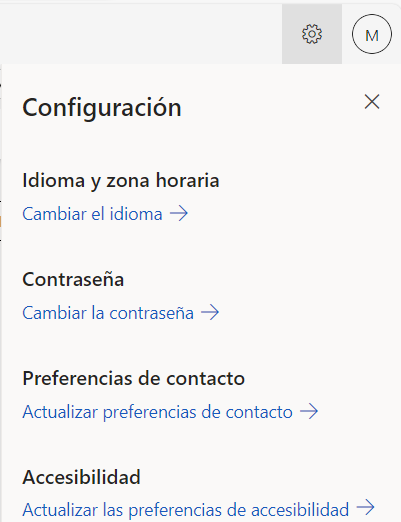Select the Idioma y zona horaria heading
The width and height of the screenshot is (401, 522).
(x=121, y=181)
